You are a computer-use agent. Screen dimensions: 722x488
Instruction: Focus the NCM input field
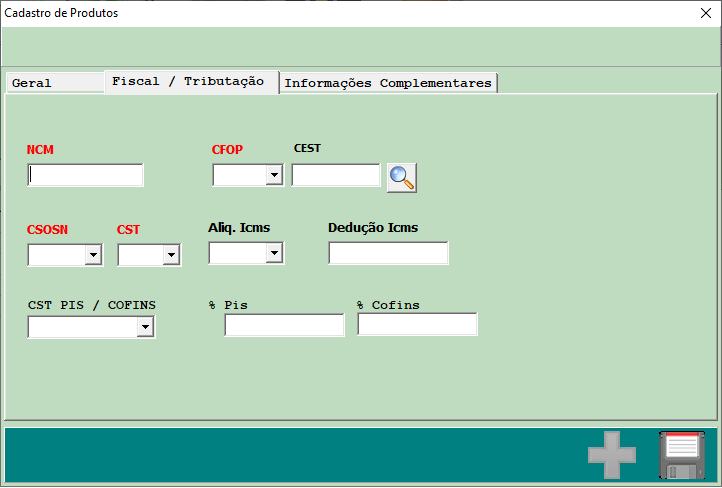[86, 175]
